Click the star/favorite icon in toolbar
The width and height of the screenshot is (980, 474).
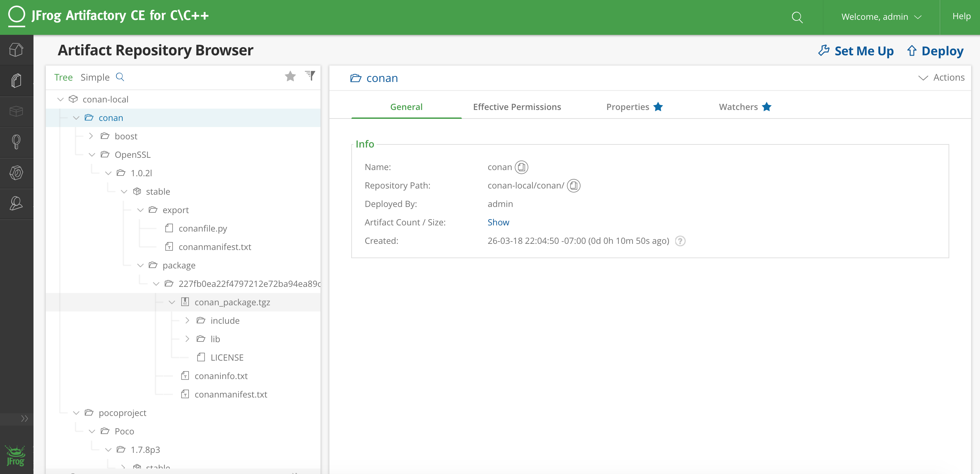click(291, 76)
